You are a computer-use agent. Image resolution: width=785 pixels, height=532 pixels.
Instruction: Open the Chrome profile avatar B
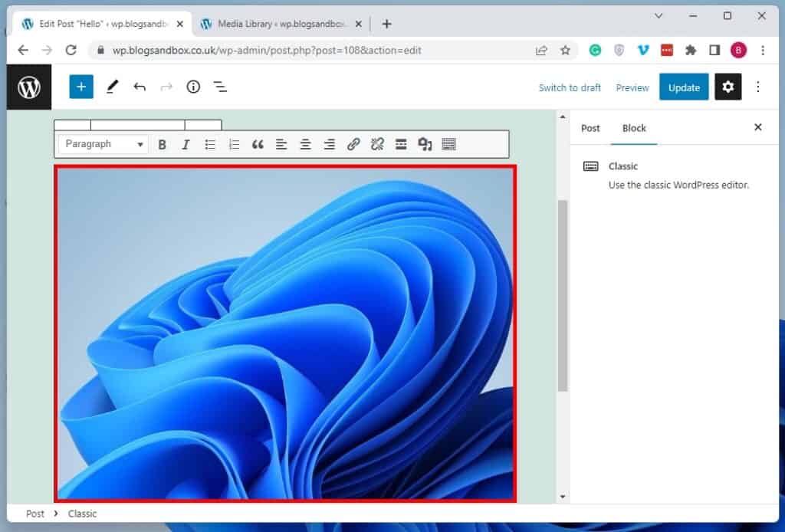point(738,50)
